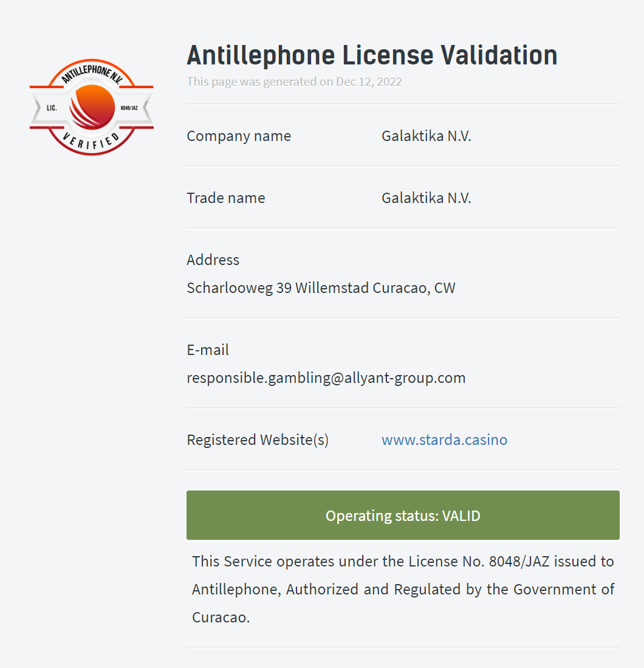
Task: Click Galaktika N.V. trade name value
Action: click(x=426, y=198)
